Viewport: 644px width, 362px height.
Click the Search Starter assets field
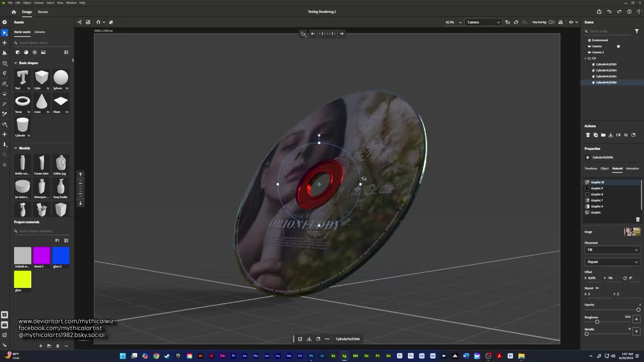[x=42, y=43]
